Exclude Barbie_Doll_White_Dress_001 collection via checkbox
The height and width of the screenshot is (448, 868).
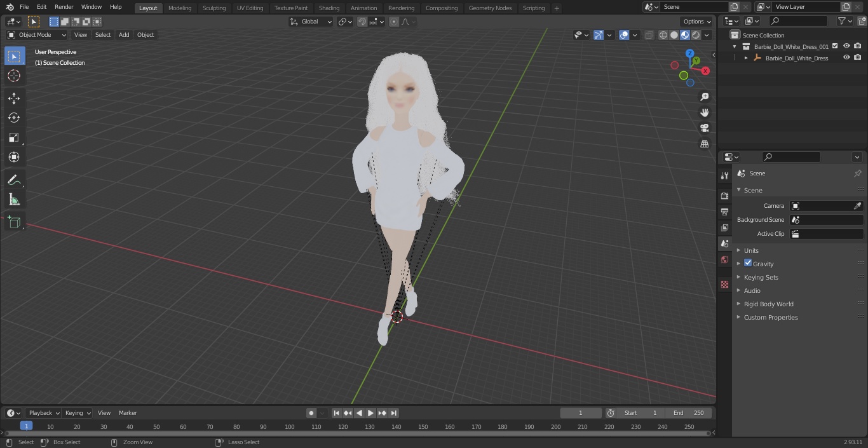click(x=835, y=46)
